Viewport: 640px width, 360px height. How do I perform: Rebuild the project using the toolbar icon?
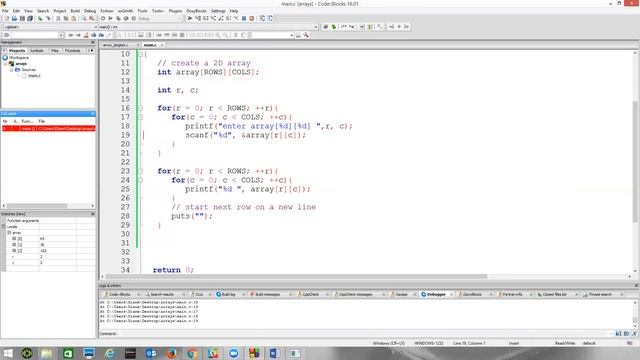tap(126, 18)
